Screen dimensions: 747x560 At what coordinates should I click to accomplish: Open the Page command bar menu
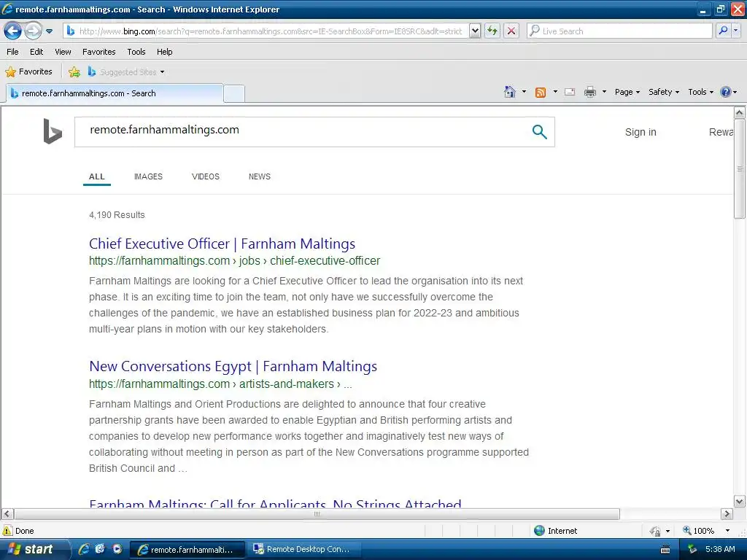(627, 92)
